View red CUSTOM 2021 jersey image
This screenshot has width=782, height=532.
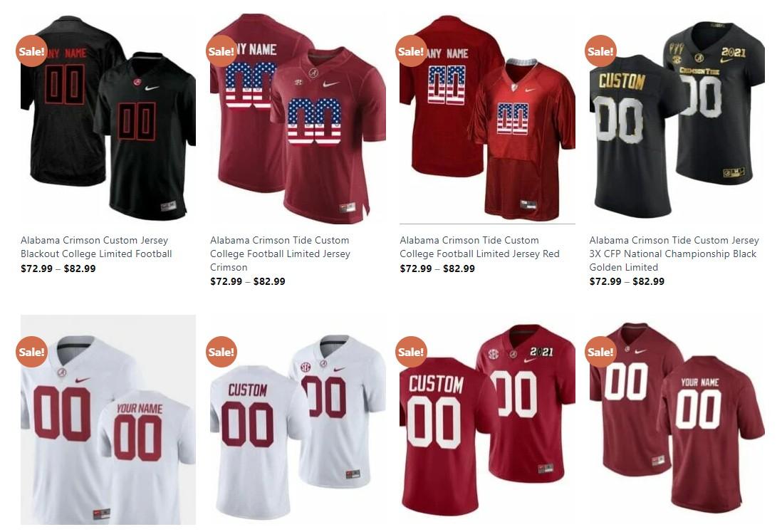pyautogui.click(x=487, y=419)
